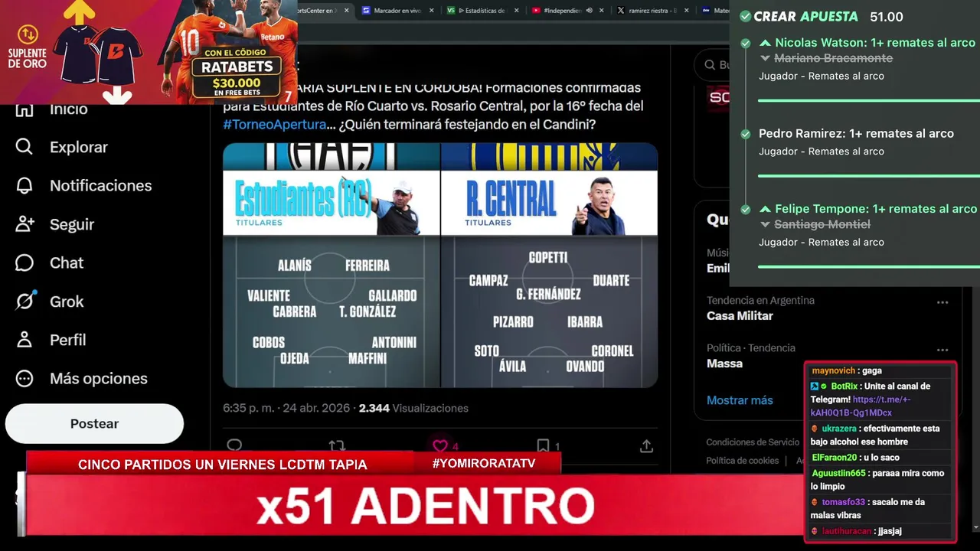
Task: Repost the tweet with retweet icon
Action: pos(337,445)
